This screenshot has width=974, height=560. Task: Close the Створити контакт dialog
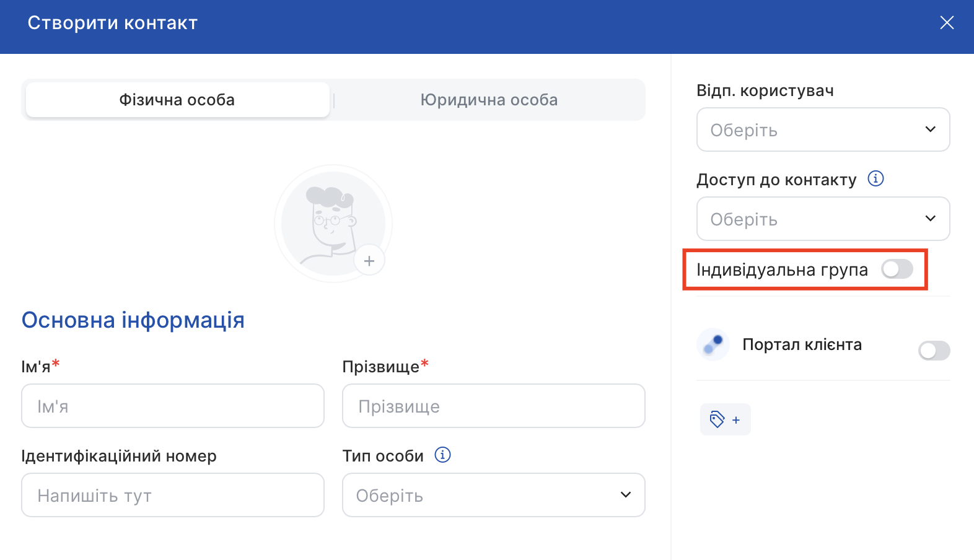coord(946,23)
